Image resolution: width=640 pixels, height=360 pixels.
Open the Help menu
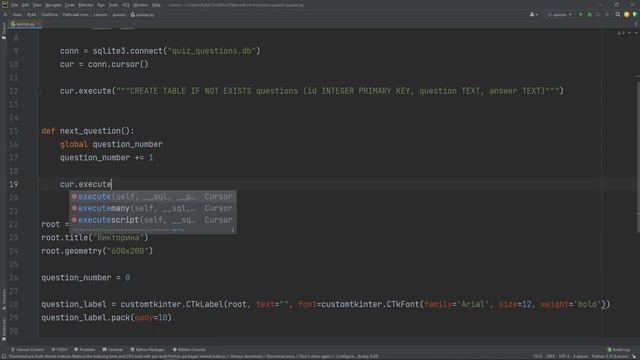coord(156,5)
